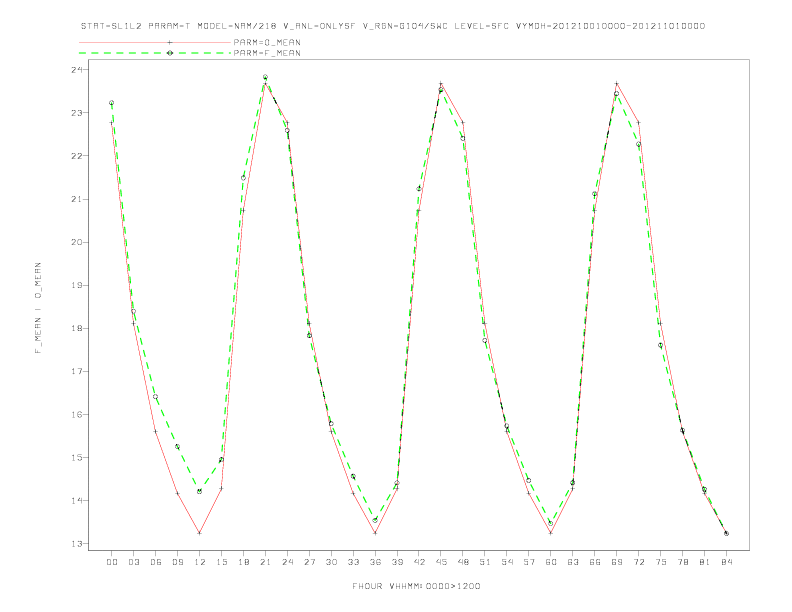The width and height of the screenshot is (792, 612).
Task: Click x-axis forecast hour label 45
Action: [x=441, y=562]
